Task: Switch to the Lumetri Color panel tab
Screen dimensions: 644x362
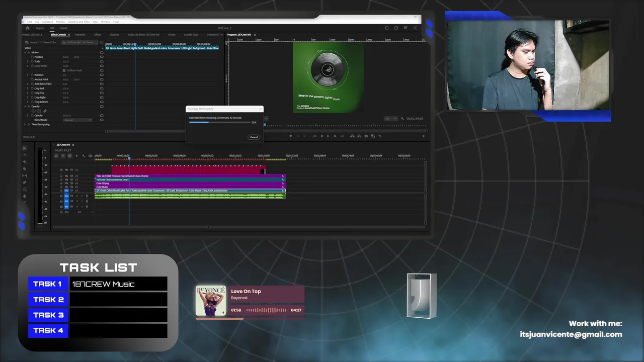Action: 191,35
